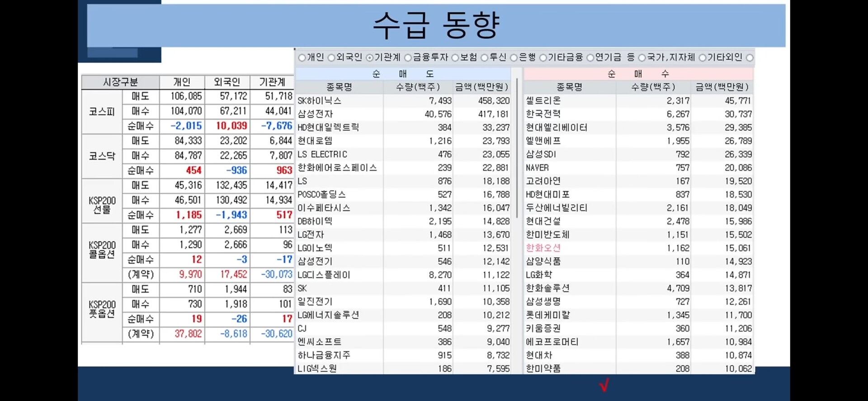The image size is (868, 401).
Task: Select the 고려아연 row
Action: coord(638,181)
